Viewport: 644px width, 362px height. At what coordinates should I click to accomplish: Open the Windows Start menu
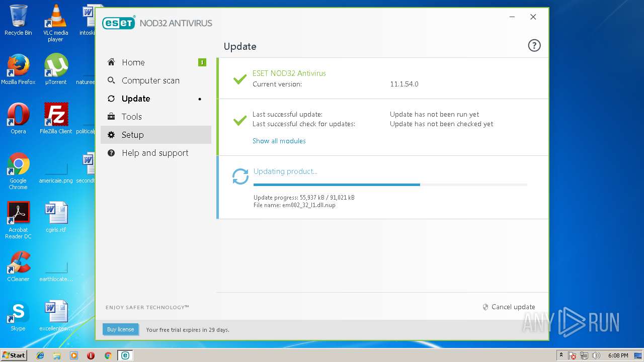click(x=14, y=355)
